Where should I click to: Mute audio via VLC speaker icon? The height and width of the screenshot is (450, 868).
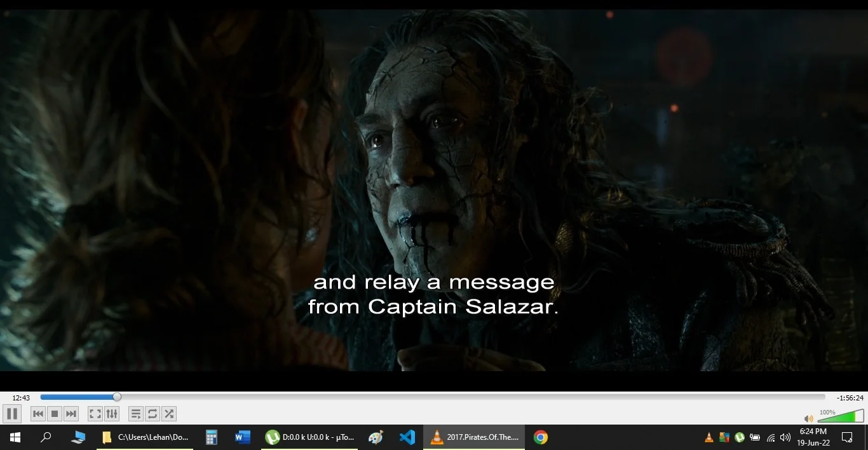coord(808,418)
